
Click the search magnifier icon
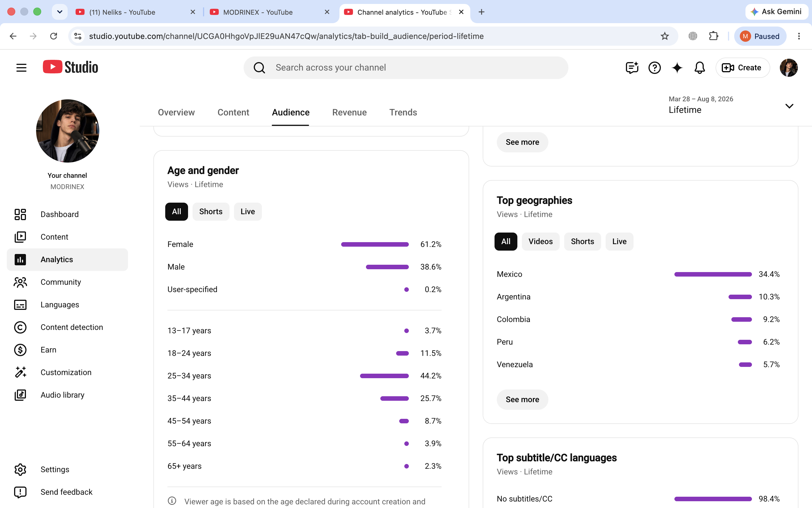[x=259, y=67]
